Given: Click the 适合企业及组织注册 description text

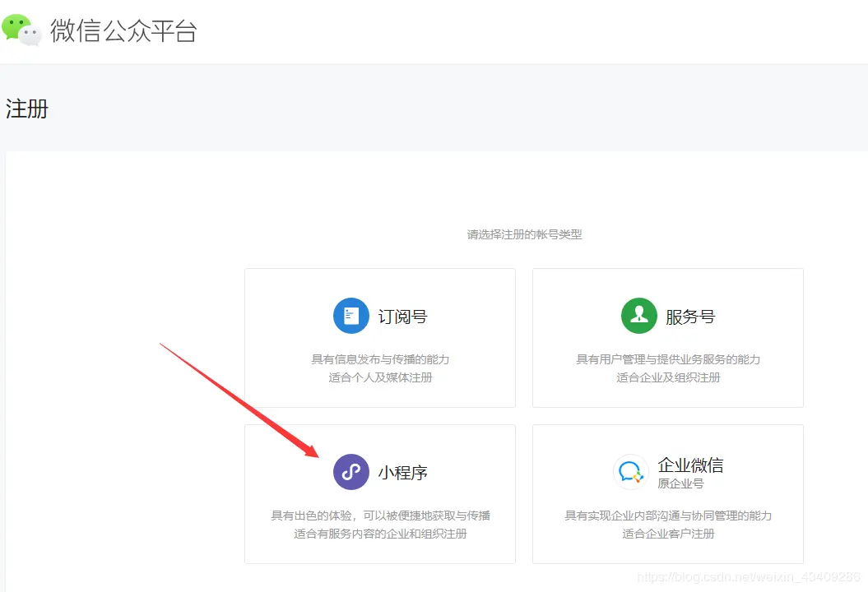Looking at the screenshot, I should click(x=667, y=377).
